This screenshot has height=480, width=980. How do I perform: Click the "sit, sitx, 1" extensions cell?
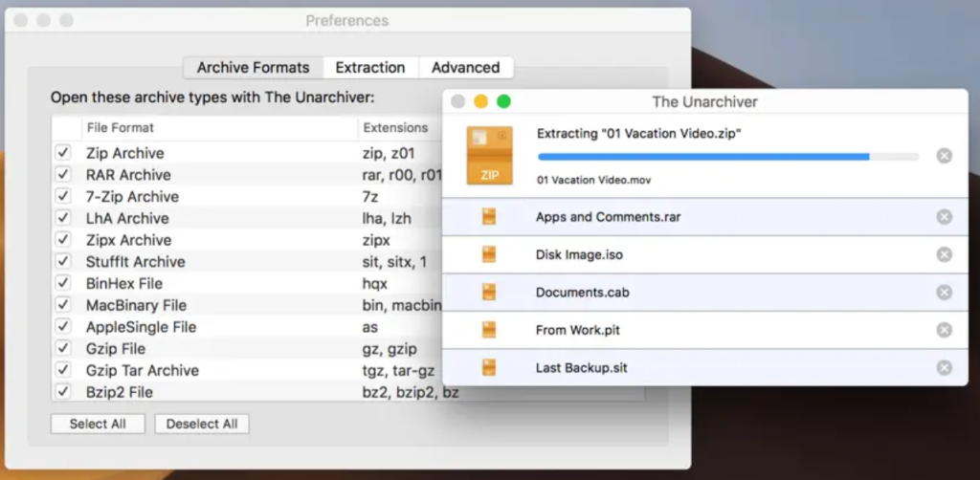coord(394,262)
